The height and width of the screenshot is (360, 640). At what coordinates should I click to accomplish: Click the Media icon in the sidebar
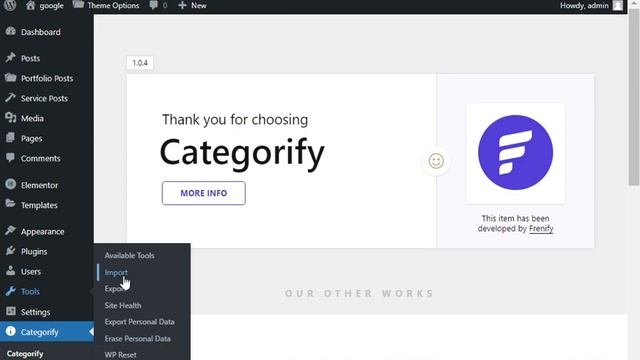[11, 118]
